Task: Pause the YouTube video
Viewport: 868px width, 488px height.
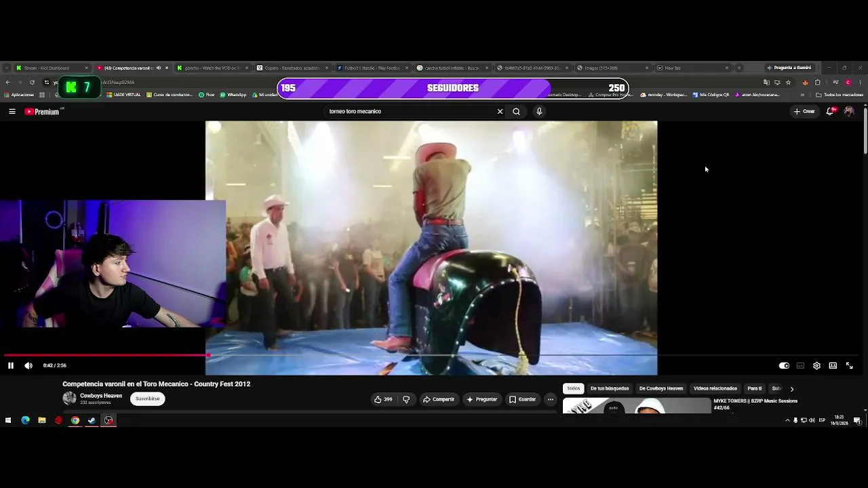Action: point(11,366)
